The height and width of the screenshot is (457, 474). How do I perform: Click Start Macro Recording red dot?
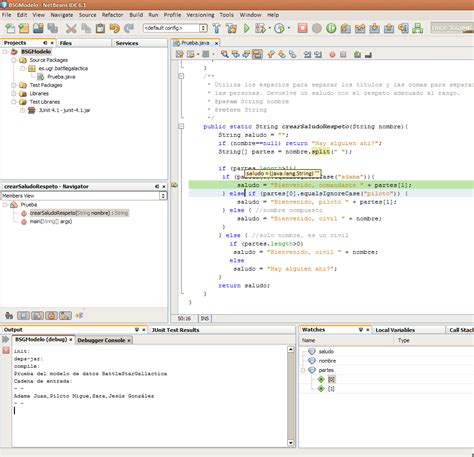click(x=332, y=54)
